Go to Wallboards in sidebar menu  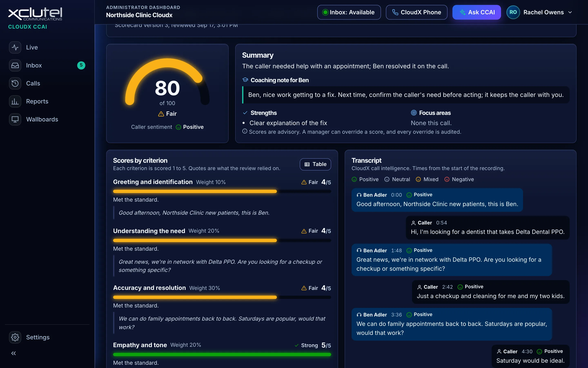47,119
